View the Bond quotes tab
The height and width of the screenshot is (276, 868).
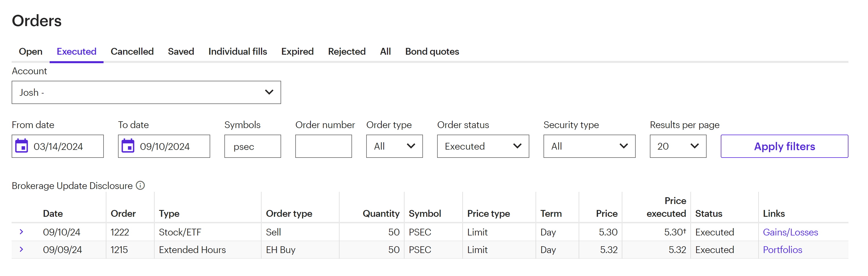pos(432,52)
